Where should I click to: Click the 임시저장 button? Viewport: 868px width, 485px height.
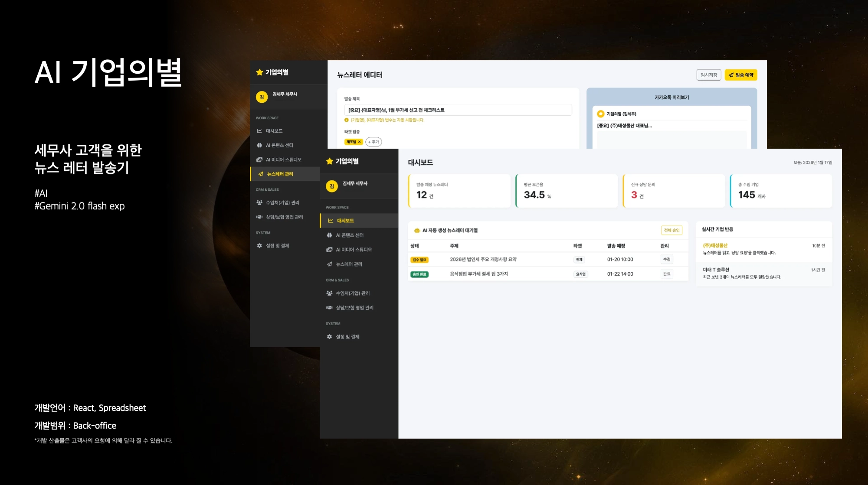click(x=708, y=75)
